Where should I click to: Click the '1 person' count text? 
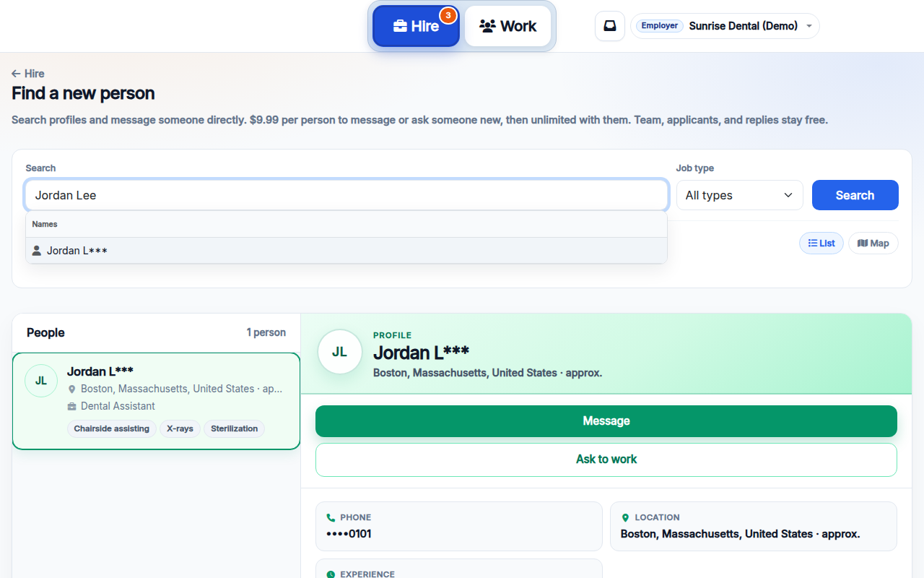266,332
